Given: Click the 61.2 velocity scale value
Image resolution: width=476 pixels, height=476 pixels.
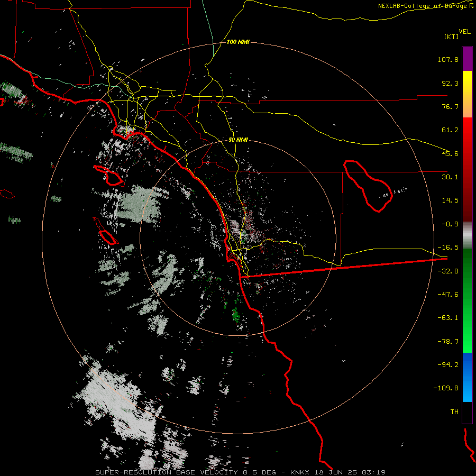Looking at the screenshot, I should click(x=450, y=130).
